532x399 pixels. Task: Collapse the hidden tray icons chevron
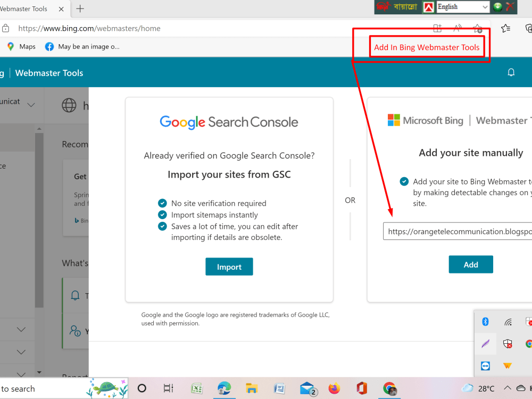click(507, 388)
